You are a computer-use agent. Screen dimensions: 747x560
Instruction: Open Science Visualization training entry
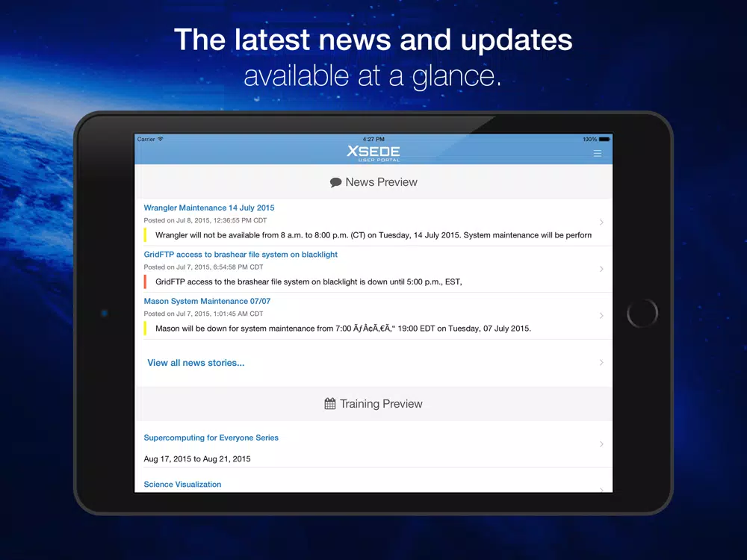coord(182,485)
